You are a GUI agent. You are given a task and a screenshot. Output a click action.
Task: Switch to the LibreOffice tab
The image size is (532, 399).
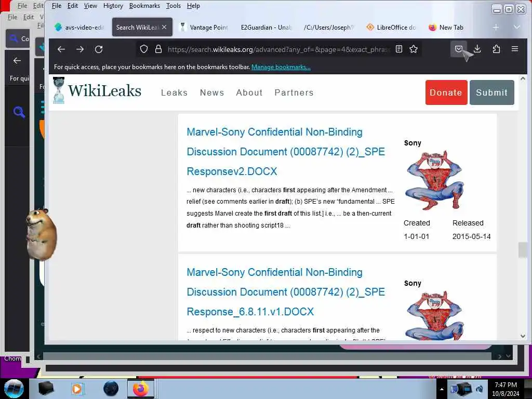click(391, 27)
